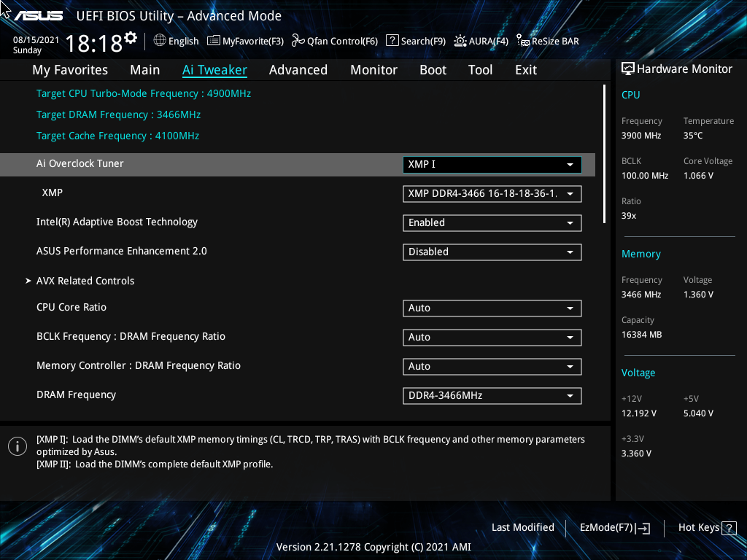Open the Advanced tab

pyautogui.click(x=298, y=70)
